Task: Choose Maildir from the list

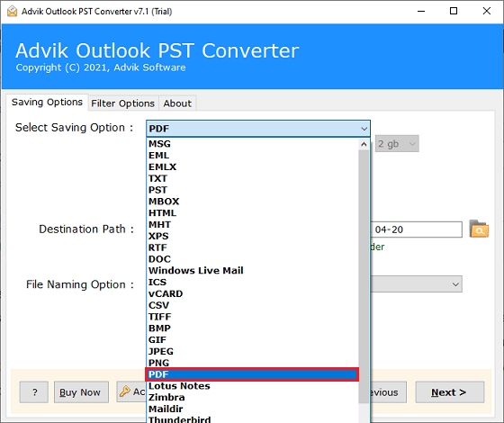Action: [252, 409]
